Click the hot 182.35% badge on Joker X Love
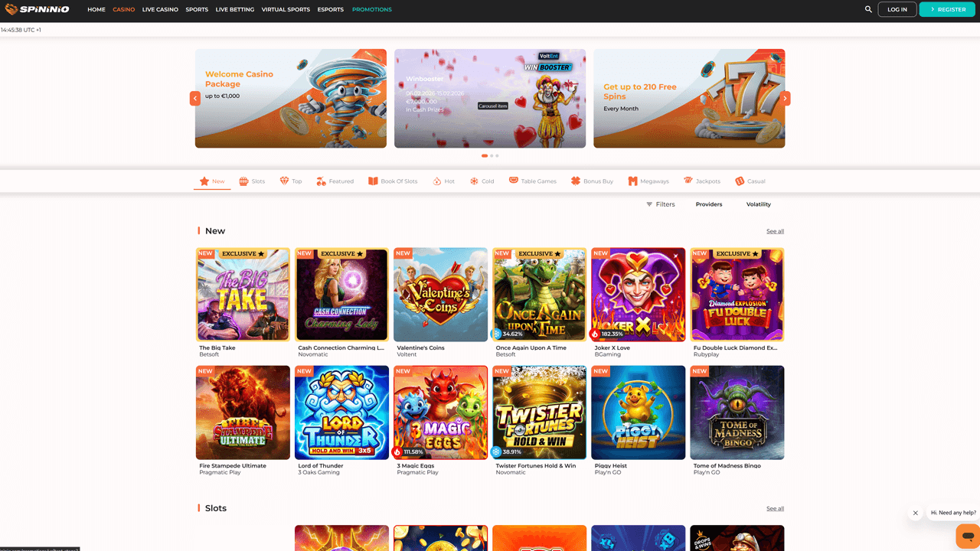The height and width of the screenshot is (551, 980). [608, 334]
